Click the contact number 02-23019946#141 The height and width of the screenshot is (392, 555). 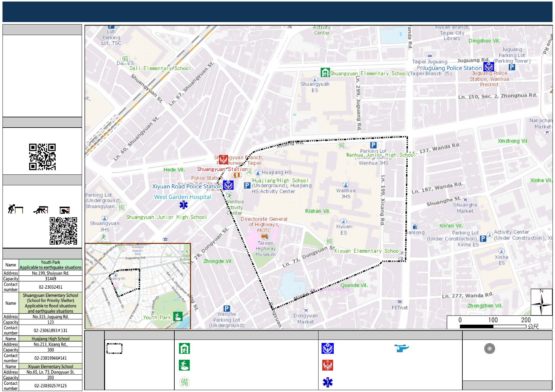[50, 358]
